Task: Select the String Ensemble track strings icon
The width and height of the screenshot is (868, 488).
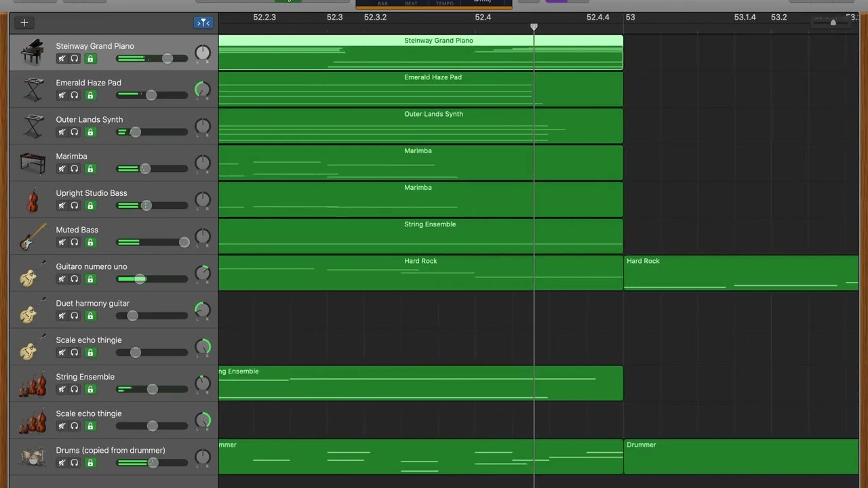Action: (33, 384)
